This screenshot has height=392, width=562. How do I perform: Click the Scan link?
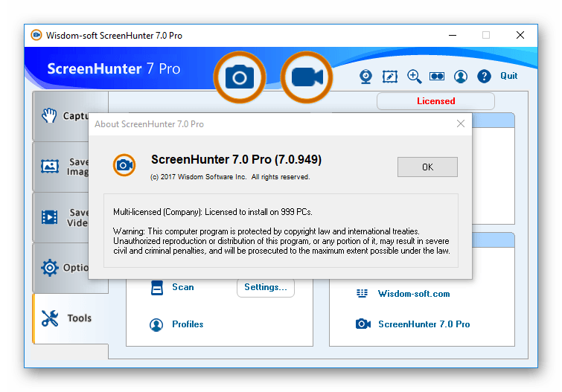[x=183, y=287]
